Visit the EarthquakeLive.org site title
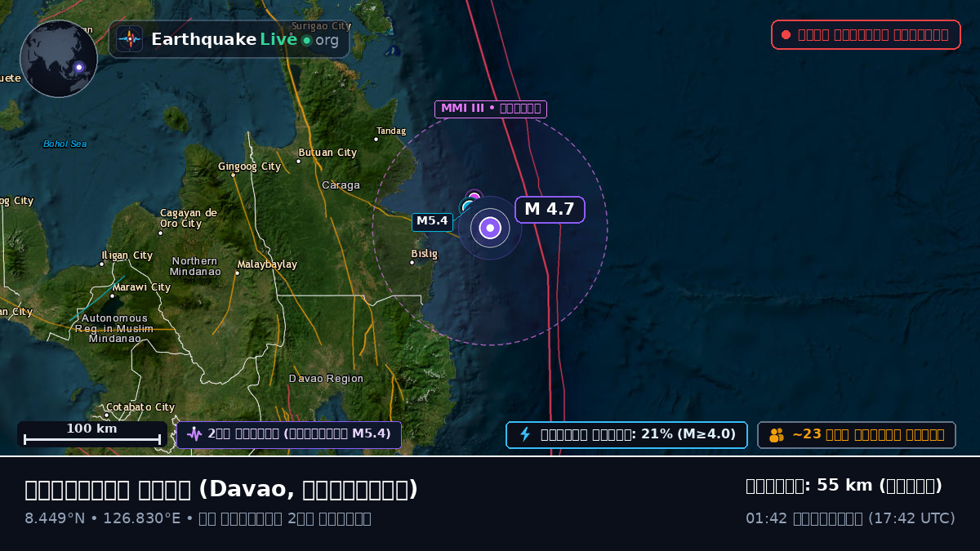 click(245, 39)
